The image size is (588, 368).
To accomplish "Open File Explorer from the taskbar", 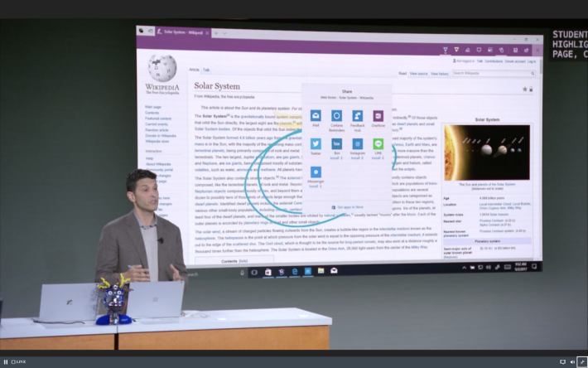I will (x=321, y=271).
